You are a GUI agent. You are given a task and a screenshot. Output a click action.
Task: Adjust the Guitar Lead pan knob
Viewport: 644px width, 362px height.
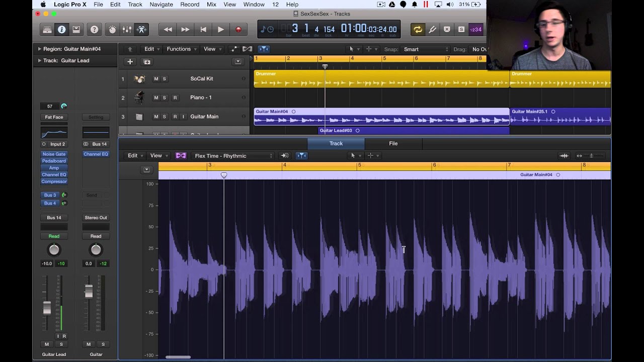pos(54,250)
